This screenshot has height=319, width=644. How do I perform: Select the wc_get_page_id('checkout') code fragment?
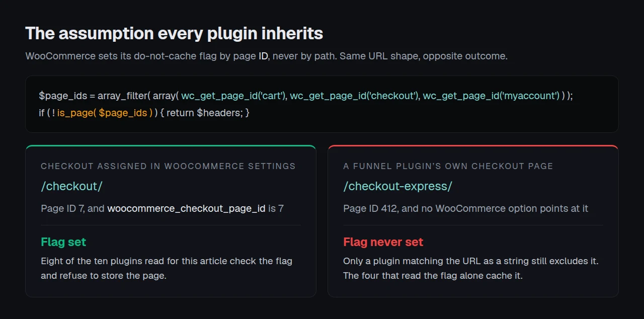[354, 96]
